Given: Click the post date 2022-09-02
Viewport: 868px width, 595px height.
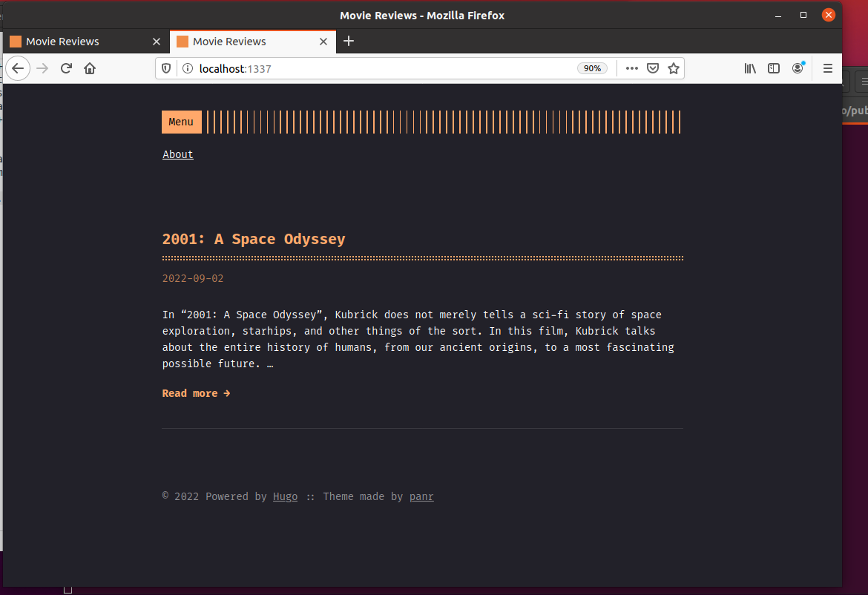Looking at the screenshot, I should click(x=193, y=278).
